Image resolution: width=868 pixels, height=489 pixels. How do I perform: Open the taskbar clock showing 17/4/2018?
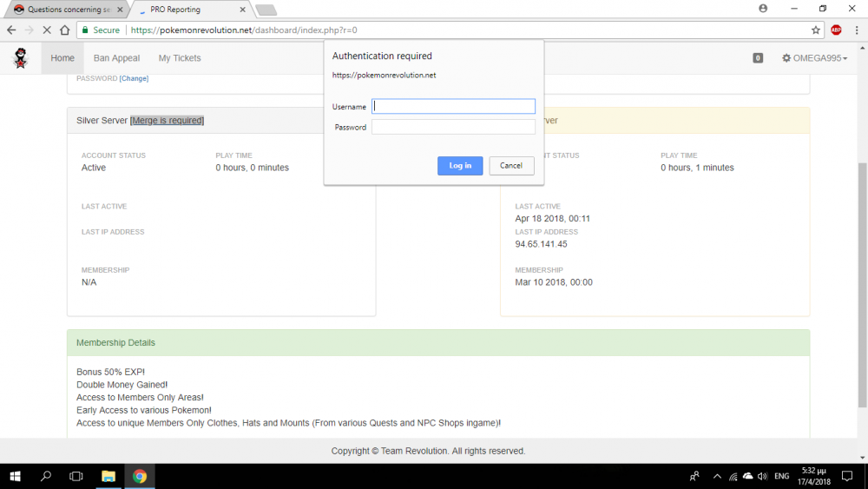814,476
